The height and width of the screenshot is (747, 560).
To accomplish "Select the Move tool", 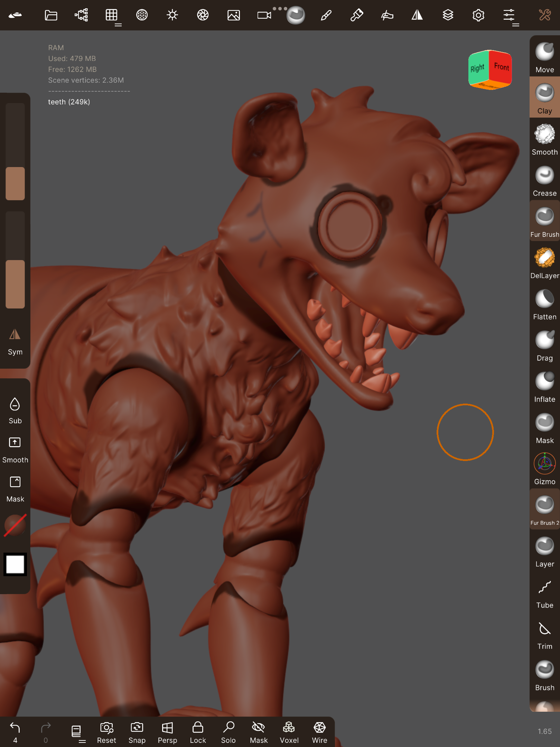I will tap(545, 57).
